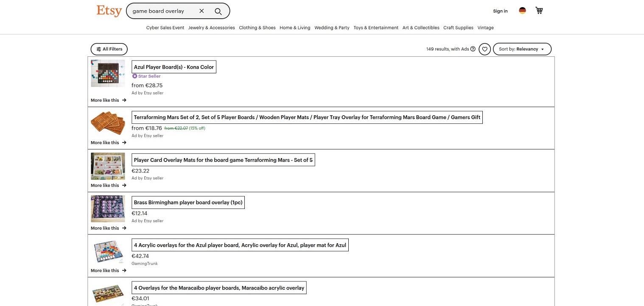Expand Sort by Relevancy dropdown

522,49
